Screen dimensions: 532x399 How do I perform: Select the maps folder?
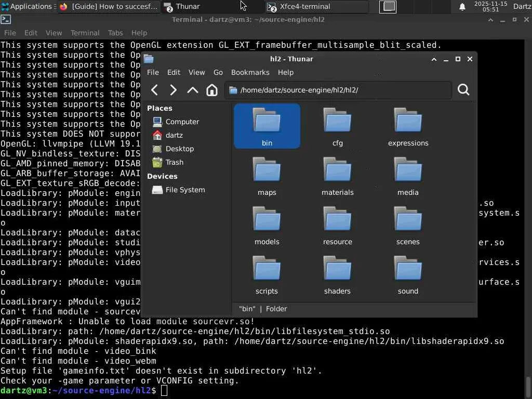[267, 176]
